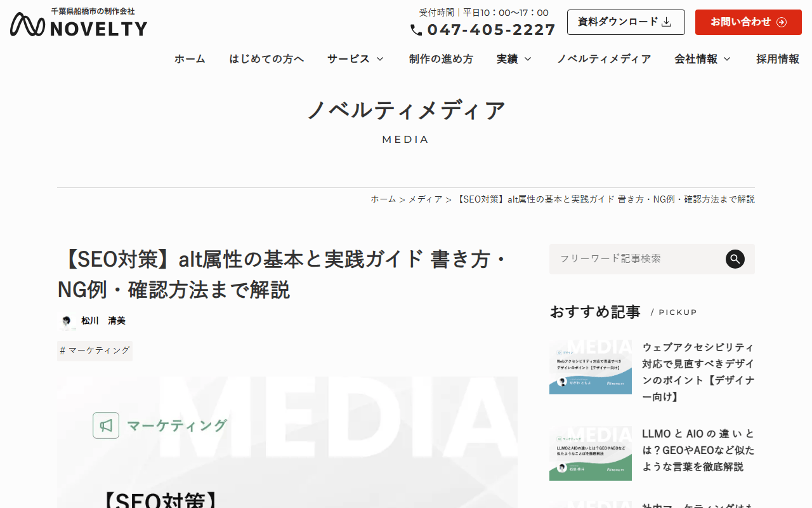The height and width of the screenshot is (508, 812).
Task: Open 制作の進め方 menu item
Action: [441, 59]
